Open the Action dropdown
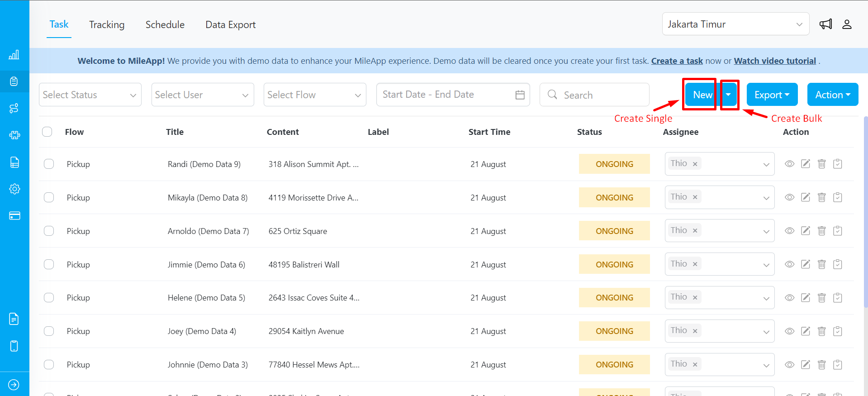The height and width of the screenshot is (396, 868). click(x=833, y=95)
